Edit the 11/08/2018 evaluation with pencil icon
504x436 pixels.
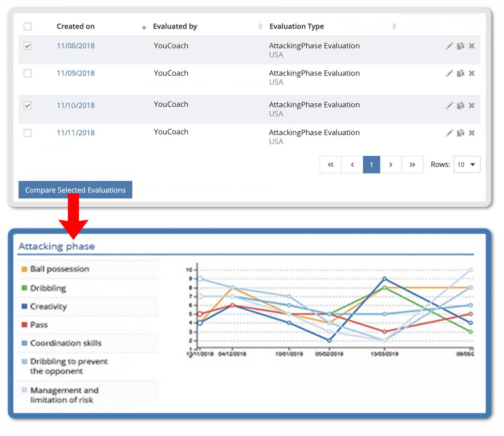click(x=449, y=46)
